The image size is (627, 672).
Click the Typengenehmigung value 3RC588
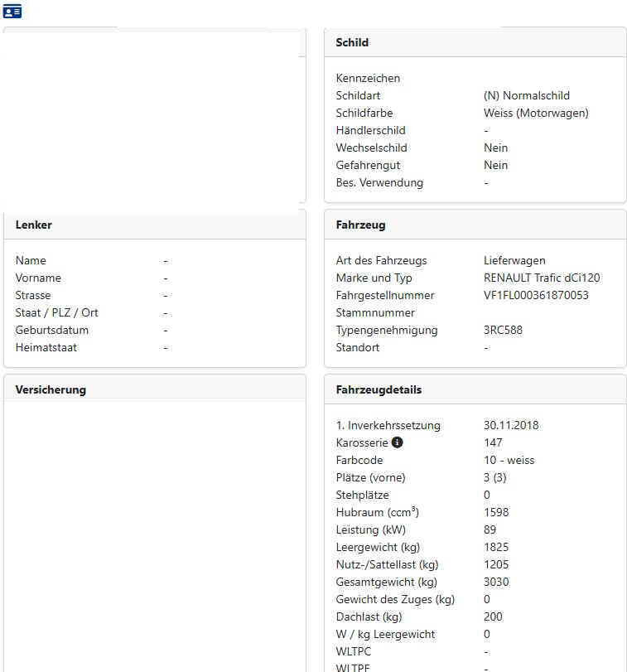tap(503, 330)
